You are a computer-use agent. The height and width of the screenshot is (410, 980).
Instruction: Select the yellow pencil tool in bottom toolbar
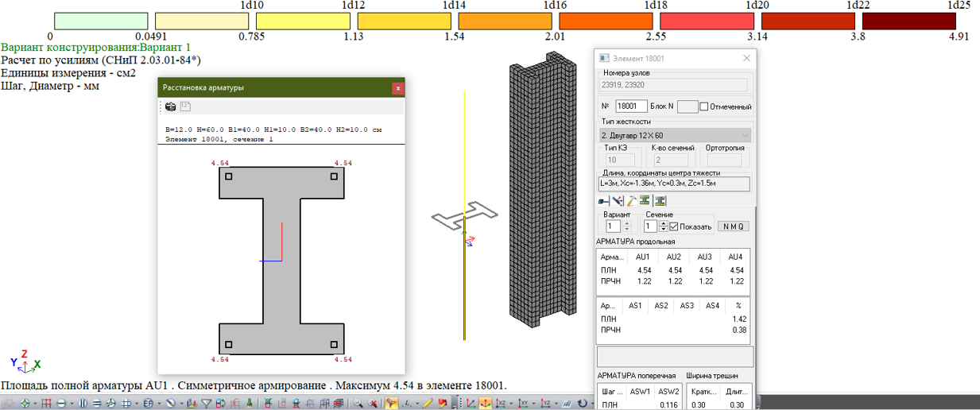pyautogui.click(x=428, y=404)
